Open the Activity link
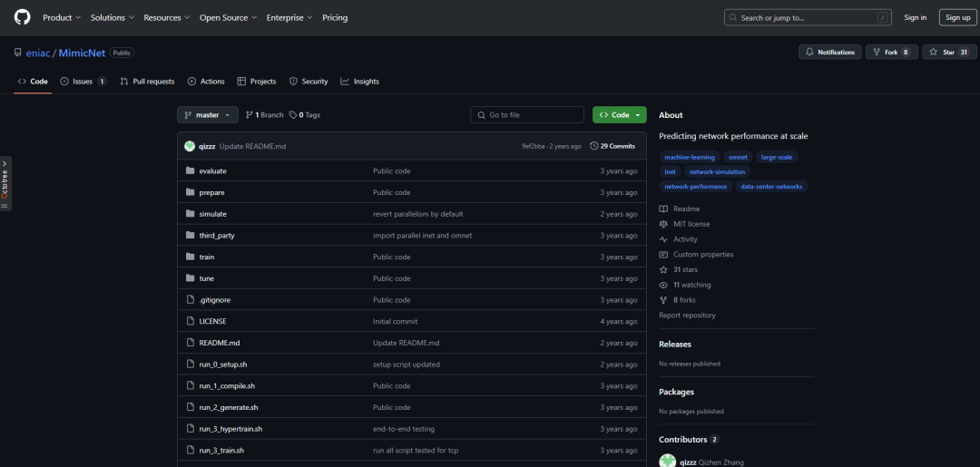Screen dimensions: 980x467 click(678, 239)
